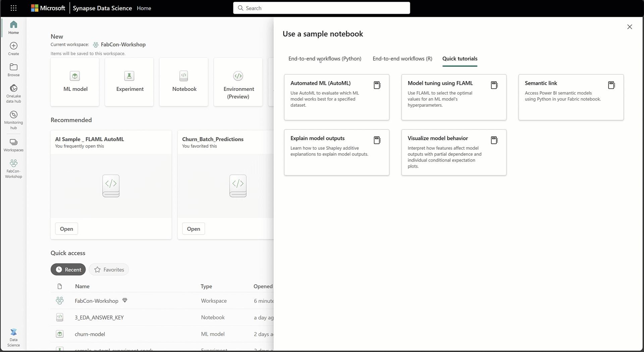The image size is (644, 352).
Task: Open Browse in the left sidebar
Action: tap(13, 70)
